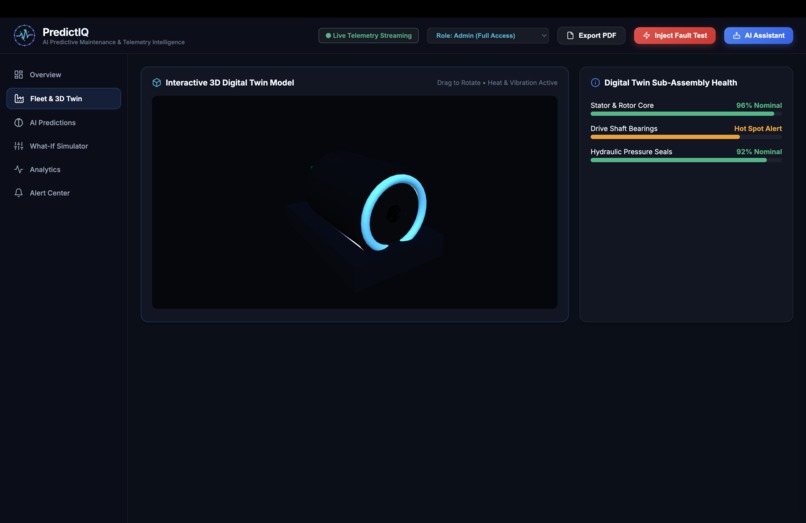Click the cube icon beside Interactive 3D Digital Twin

click(x=157, y=83)
